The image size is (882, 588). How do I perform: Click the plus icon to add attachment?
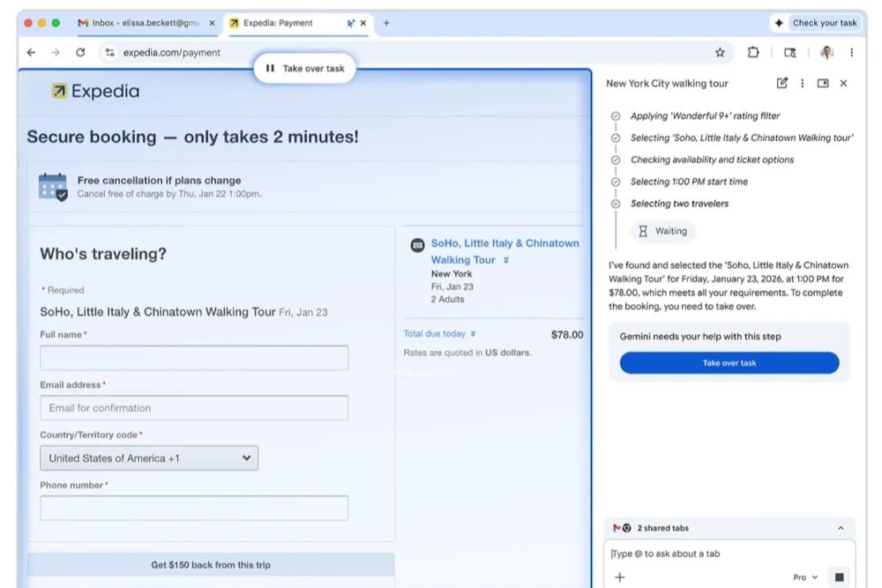(x=620, y=577)
